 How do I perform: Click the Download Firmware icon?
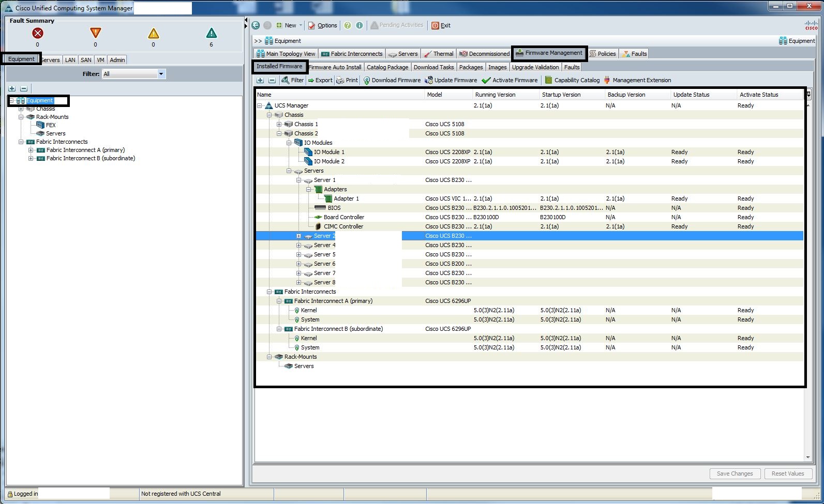[366, 81]
